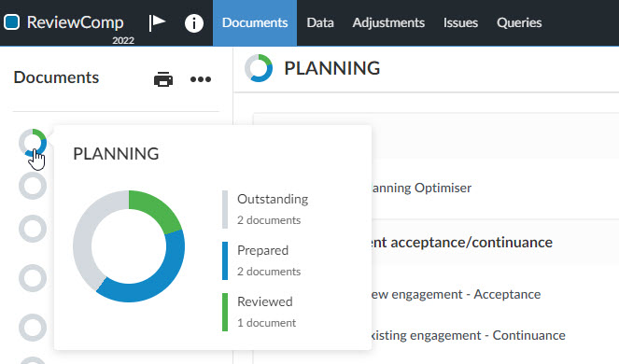The image size is (619, 364).
Task: Open the Data tab
Action: click(x=320, y=23)
